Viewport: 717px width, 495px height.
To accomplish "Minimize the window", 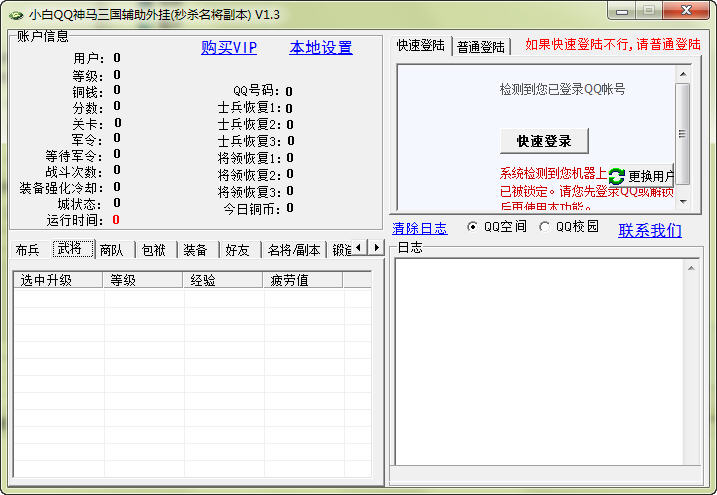I will point(621,11).
